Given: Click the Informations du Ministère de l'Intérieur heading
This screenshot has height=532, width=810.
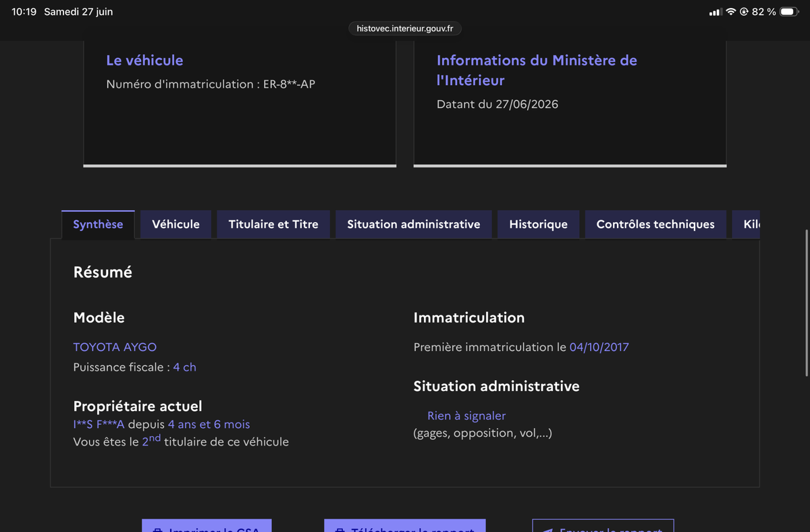Looking at the screenshot, I should click(537, 70).
